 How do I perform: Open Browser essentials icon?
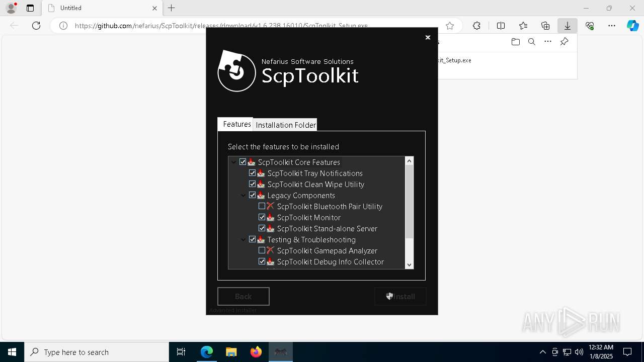pos(590,26)
